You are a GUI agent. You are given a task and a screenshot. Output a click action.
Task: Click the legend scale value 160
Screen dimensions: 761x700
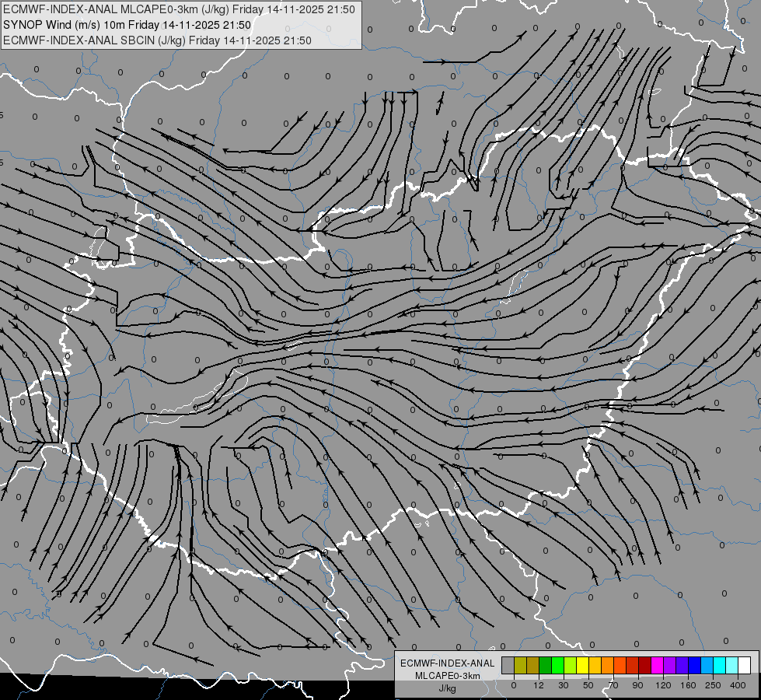click(688, 685)
